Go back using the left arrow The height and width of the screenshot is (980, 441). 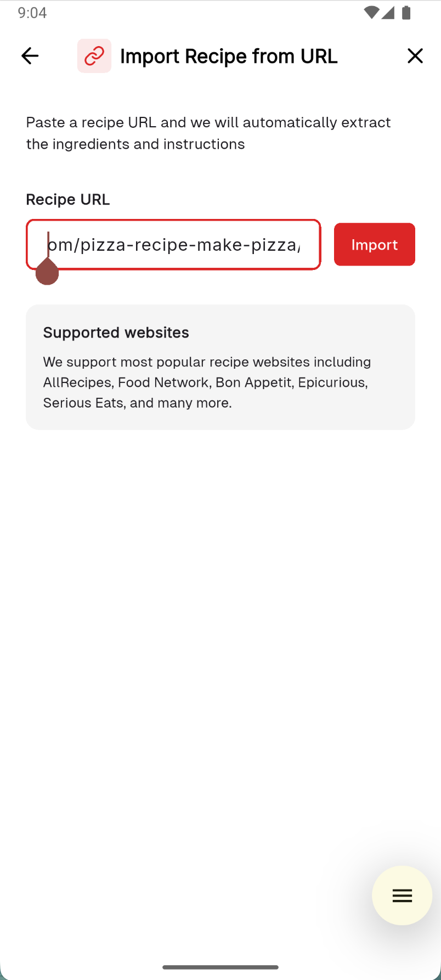tap(30, 56)
